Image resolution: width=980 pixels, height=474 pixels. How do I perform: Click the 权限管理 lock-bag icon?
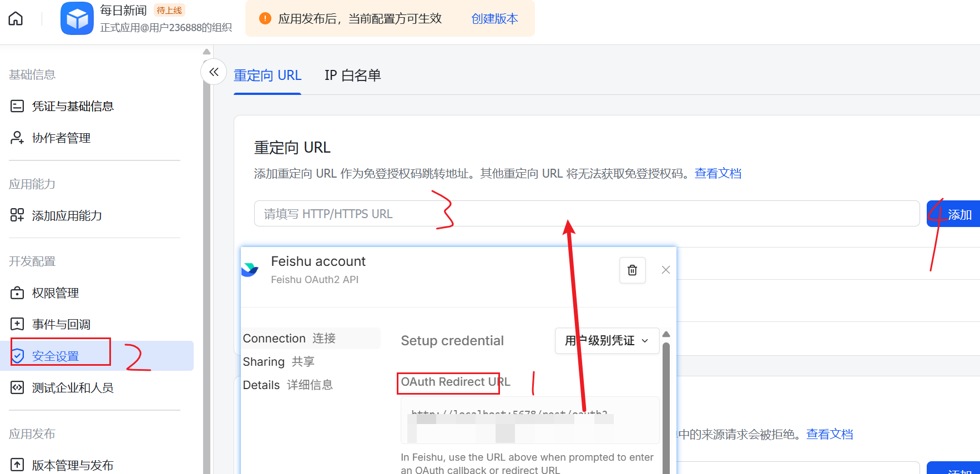point(17,293)
